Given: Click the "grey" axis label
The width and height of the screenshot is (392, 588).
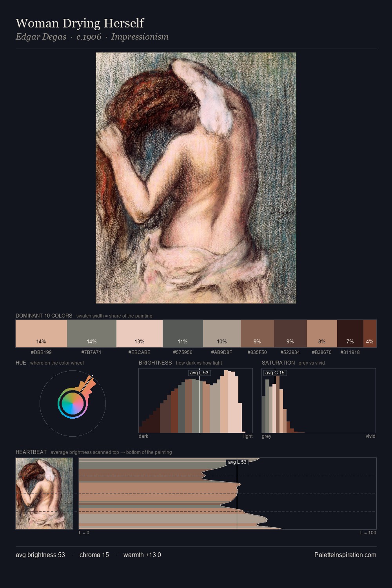Looking at the screenshot, I should coord(267,436).
